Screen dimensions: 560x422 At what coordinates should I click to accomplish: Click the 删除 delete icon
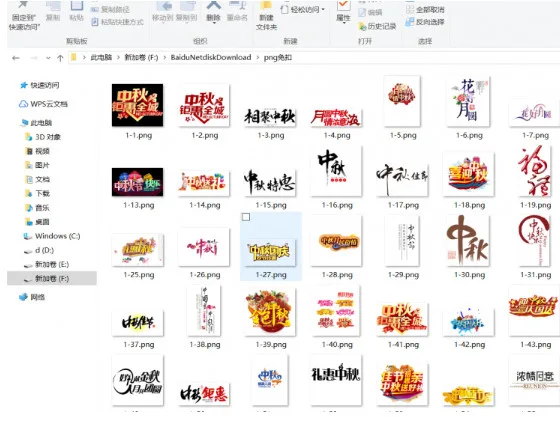(214, 5)
